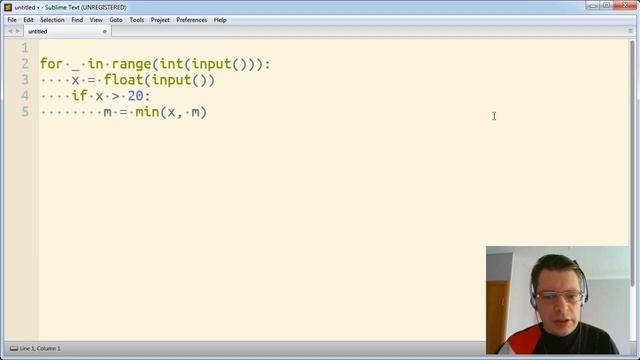Click 'min' function on line 5

pyautogui.click(x=147, y=112)
